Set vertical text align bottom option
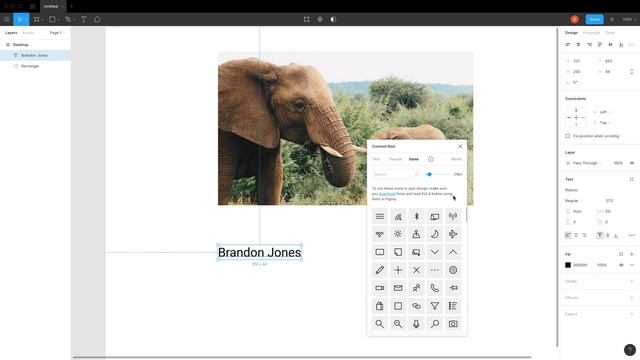The width and height of the screenshot is (640, 360). (x=616, y=235)
